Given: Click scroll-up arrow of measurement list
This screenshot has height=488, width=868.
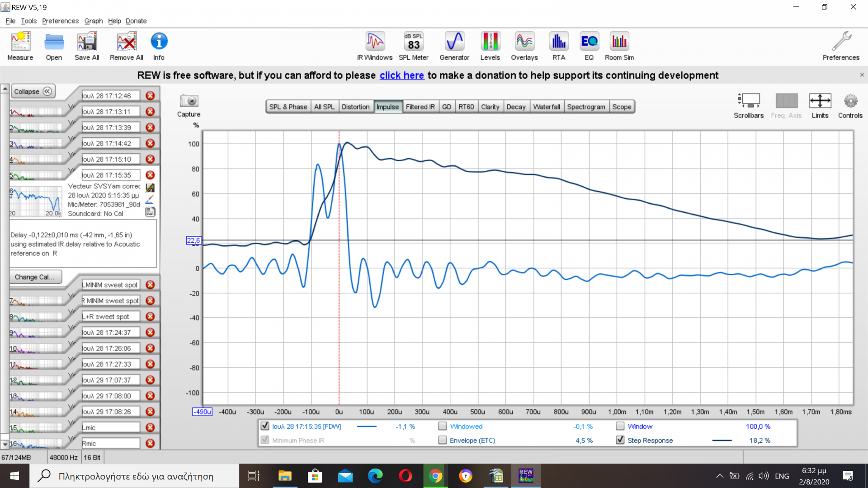Looking at the screenshot, I should 5,89.
